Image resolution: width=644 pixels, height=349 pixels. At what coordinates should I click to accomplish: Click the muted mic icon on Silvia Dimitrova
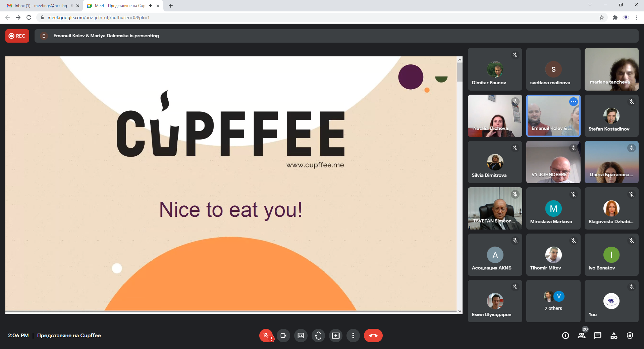coord(515,148)
